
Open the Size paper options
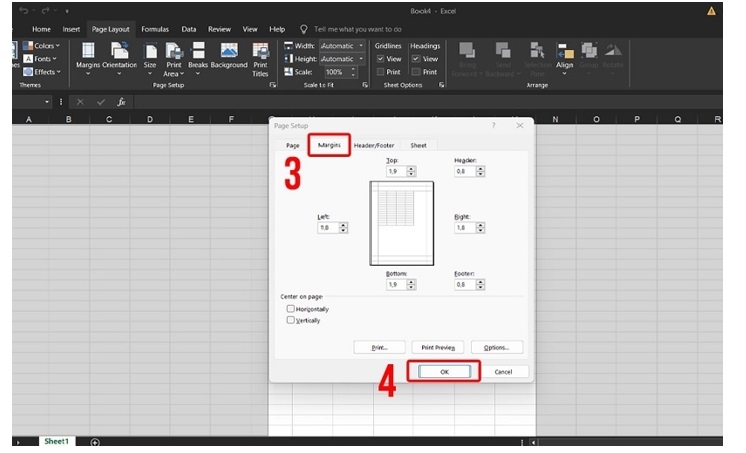[x=150, y=55]
